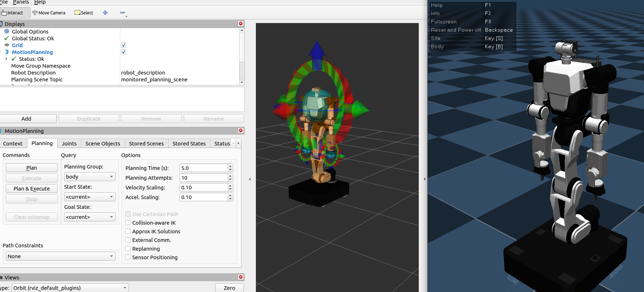Click Body Key [B] entry
Screen dimensions: 644x292
click(472, 46)
